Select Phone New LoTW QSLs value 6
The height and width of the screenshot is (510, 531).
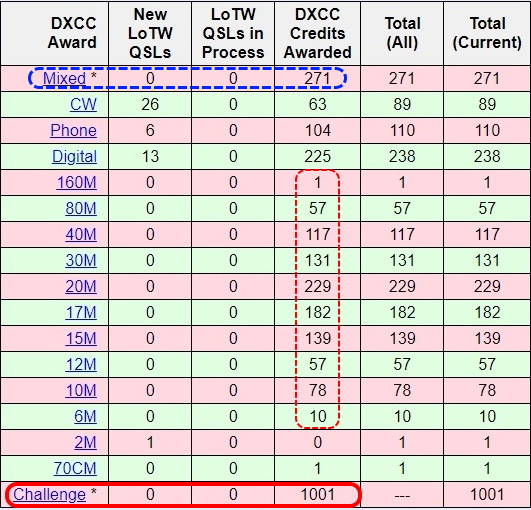coord(150,130)
